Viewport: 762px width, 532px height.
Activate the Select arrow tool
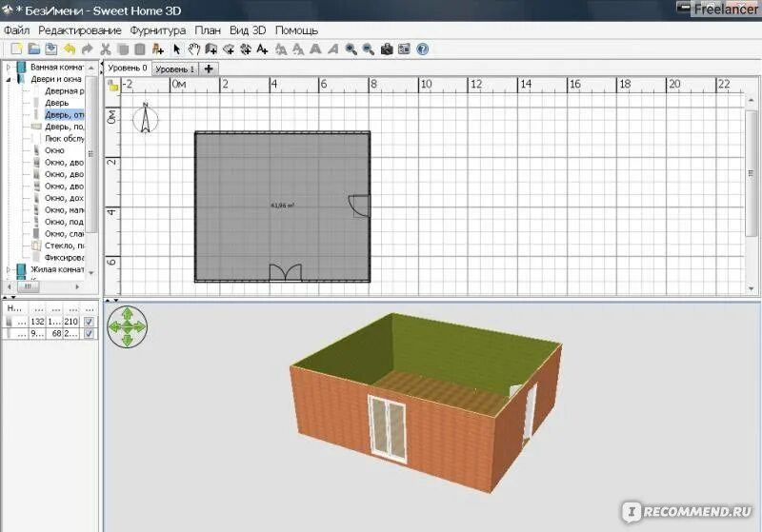[x=176, y=49]
